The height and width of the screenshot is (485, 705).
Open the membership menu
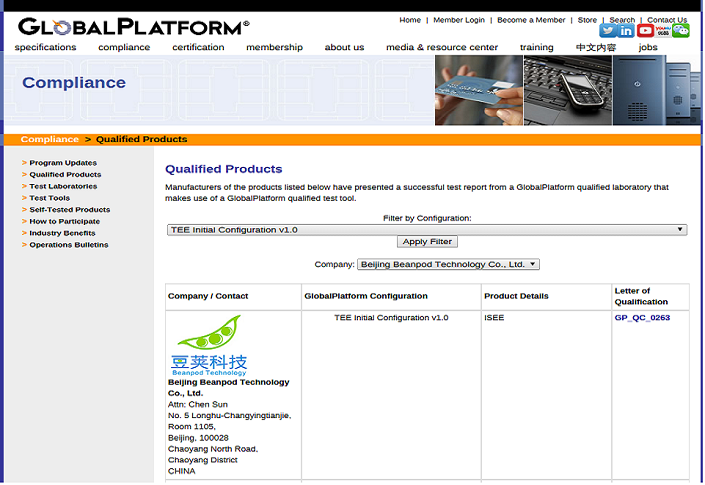point(274,47)
